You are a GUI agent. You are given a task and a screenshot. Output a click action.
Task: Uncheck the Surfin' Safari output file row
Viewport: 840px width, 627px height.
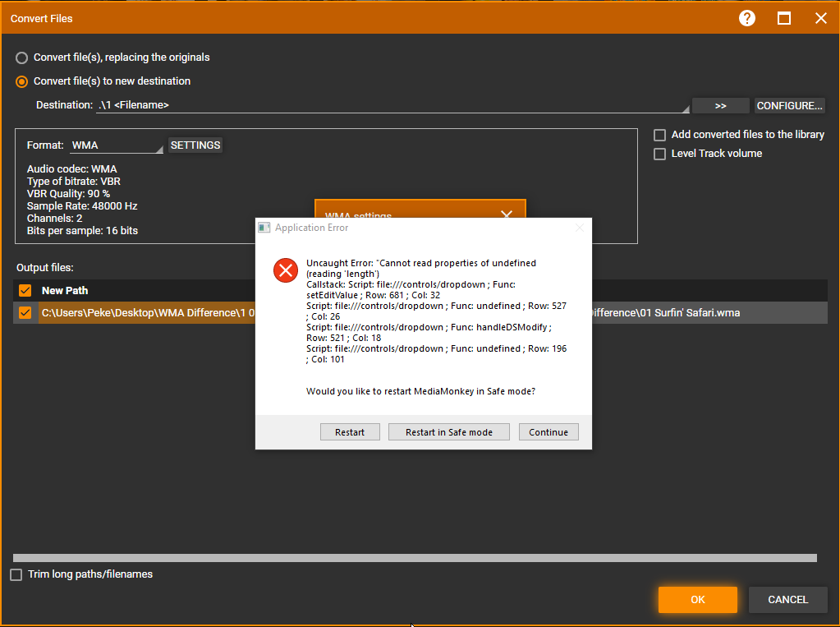[x=25, y=312]
